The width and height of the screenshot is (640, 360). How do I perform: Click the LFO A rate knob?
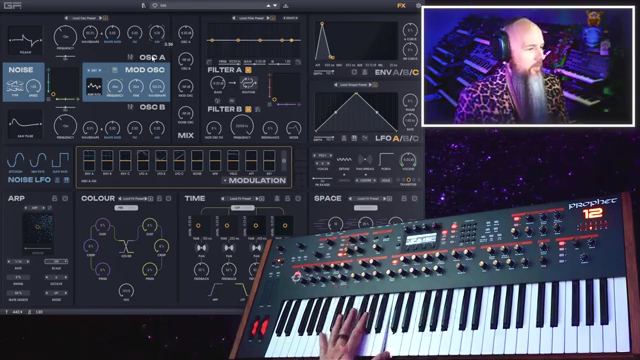click(410, 121)
